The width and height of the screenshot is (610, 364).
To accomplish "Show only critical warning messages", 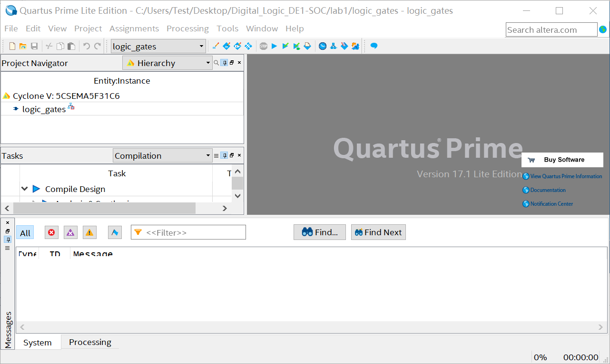I will point(70,232).
